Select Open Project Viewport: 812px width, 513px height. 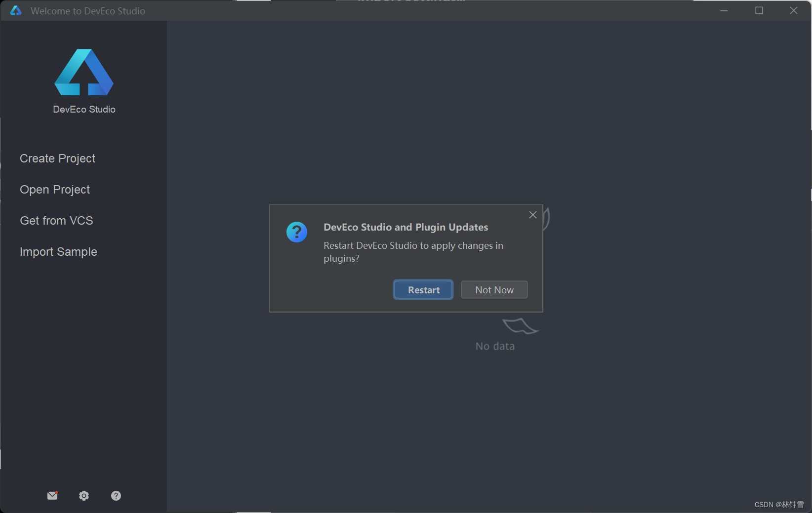tap(55, 190)
